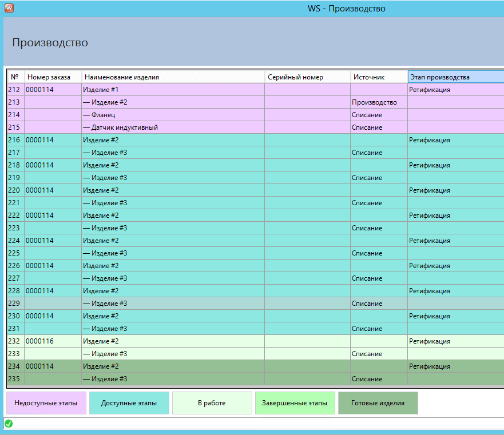Click the Списание cell in row 219
The width and height of the screenshot is (504, 435).
379,178
